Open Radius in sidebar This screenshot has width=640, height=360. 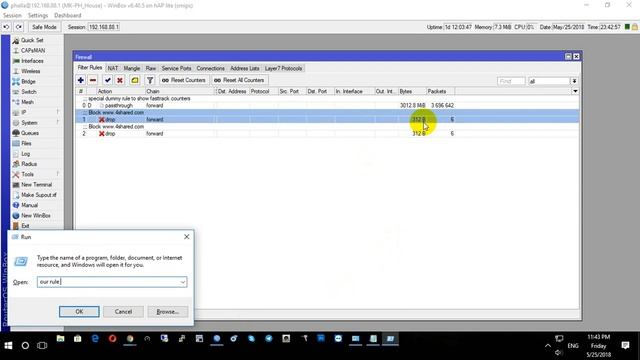coord(29,164)
